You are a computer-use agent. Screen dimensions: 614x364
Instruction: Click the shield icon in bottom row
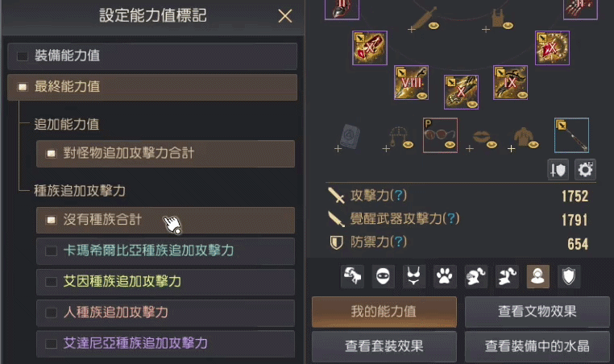pos(569,276)
